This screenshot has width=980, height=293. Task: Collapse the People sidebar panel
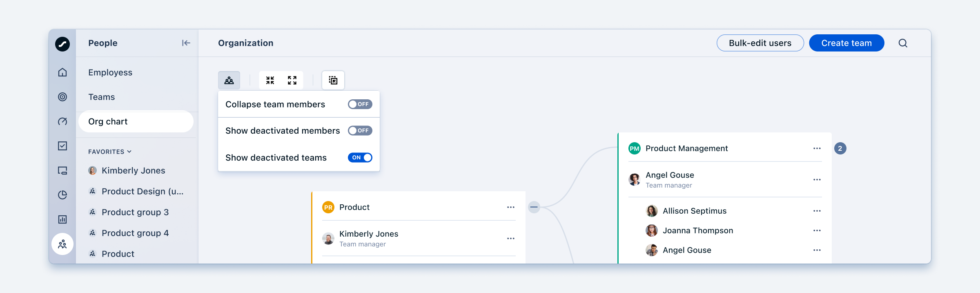click(186, 43)
